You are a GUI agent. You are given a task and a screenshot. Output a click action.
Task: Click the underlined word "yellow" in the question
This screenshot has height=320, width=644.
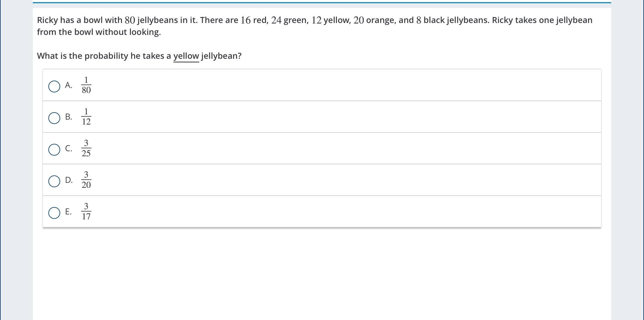186,56
